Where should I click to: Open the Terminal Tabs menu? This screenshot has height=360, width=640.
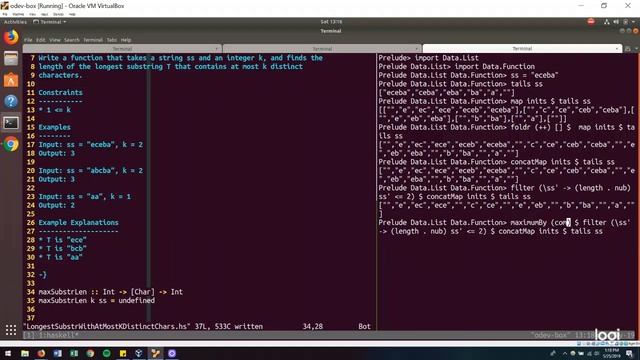112,40
